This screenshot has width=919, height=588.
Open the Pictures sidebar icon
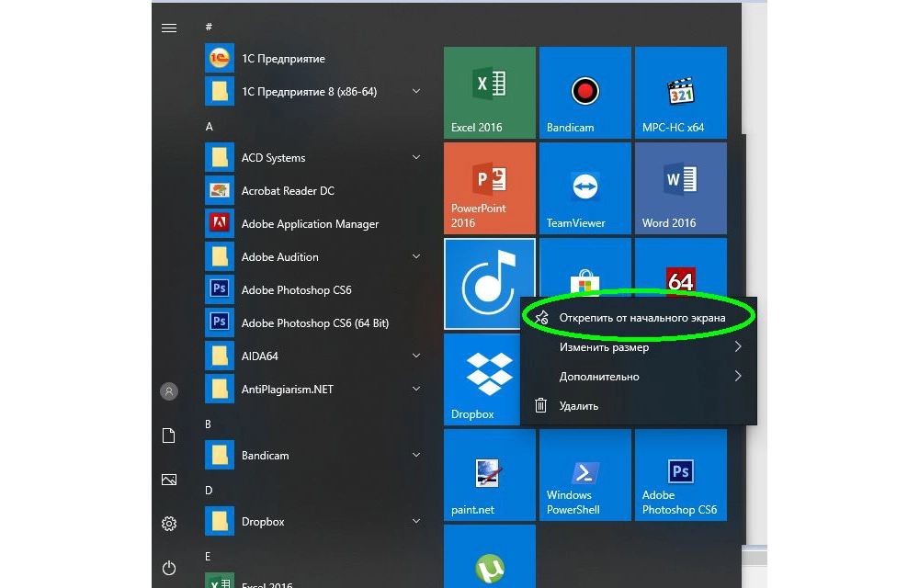(x=169, y=480)
